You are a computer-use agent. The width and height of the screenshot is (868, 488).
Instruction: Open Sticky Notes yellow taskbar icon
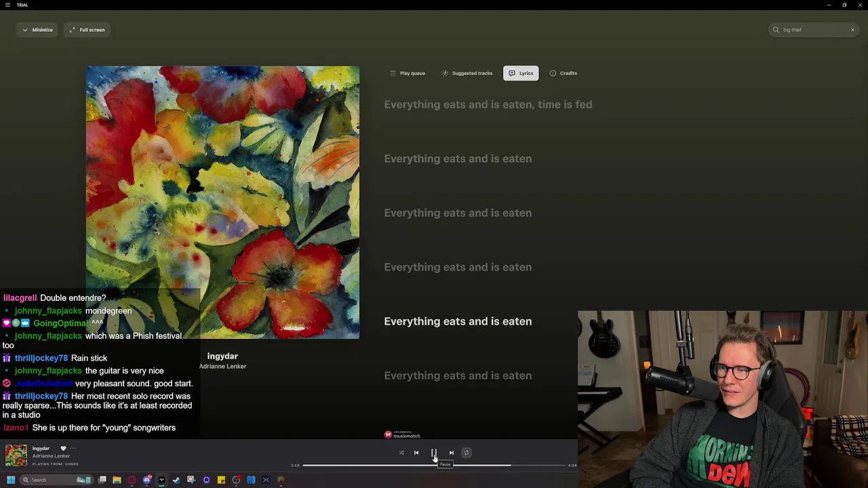pos(221,480)
